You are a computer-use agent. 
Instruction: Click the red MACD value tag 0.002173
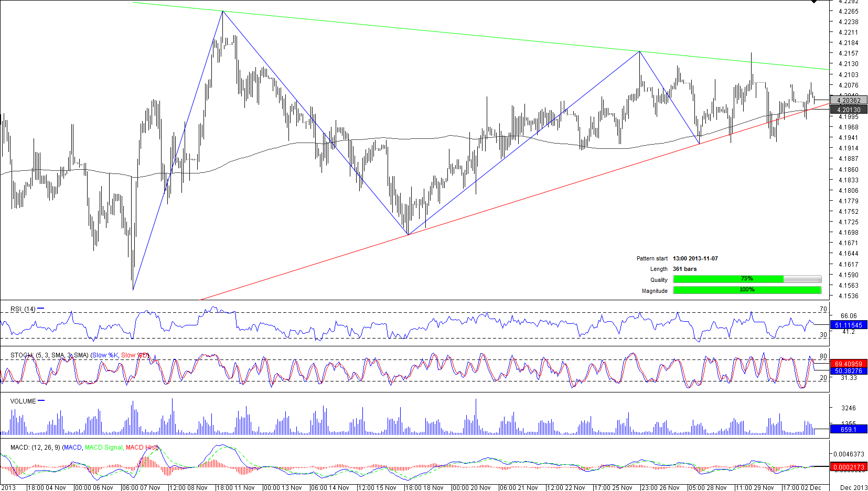[x=848, y=467]
